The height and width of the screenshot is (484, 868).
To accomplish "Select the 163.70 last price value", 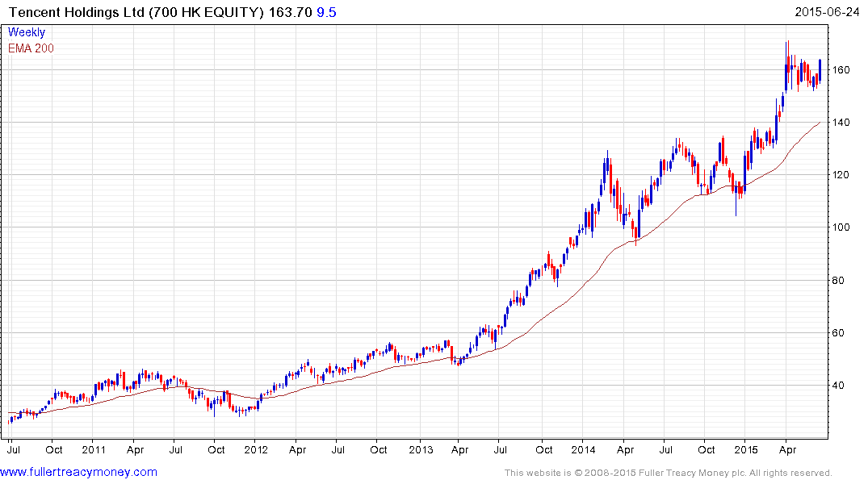I will tap(291, 12).
